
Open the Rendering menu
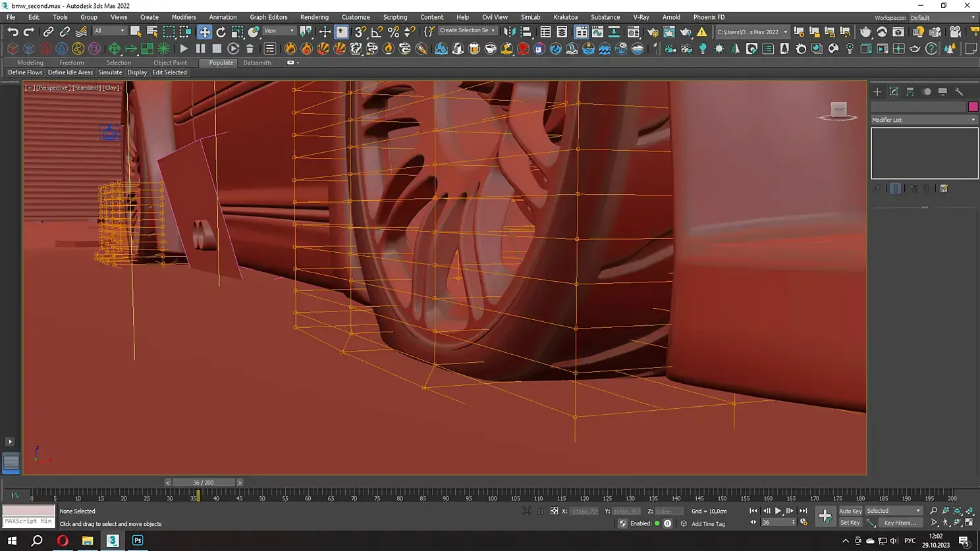point(314,17)
